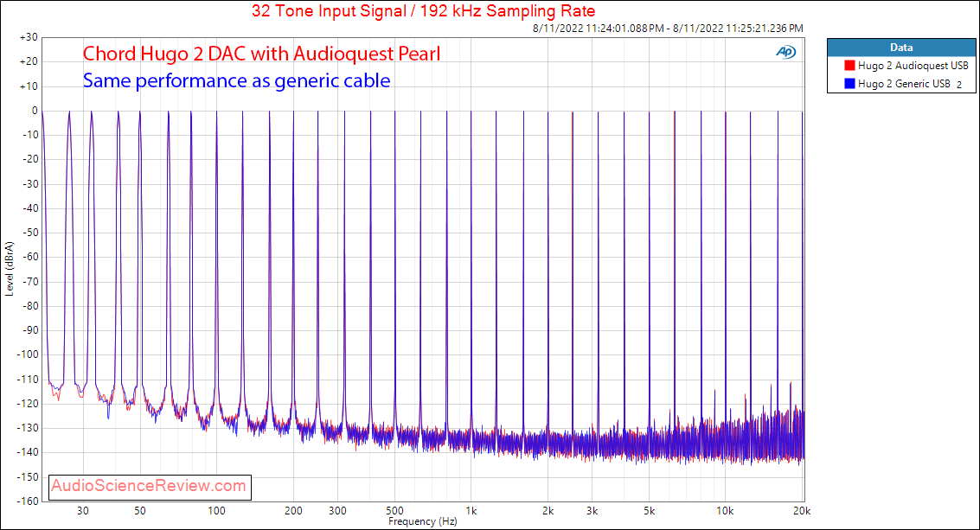The height and width of the screenshot is (530, 980).
Task: Click the "10k" frequency axis label
Action: pos(725,511)
